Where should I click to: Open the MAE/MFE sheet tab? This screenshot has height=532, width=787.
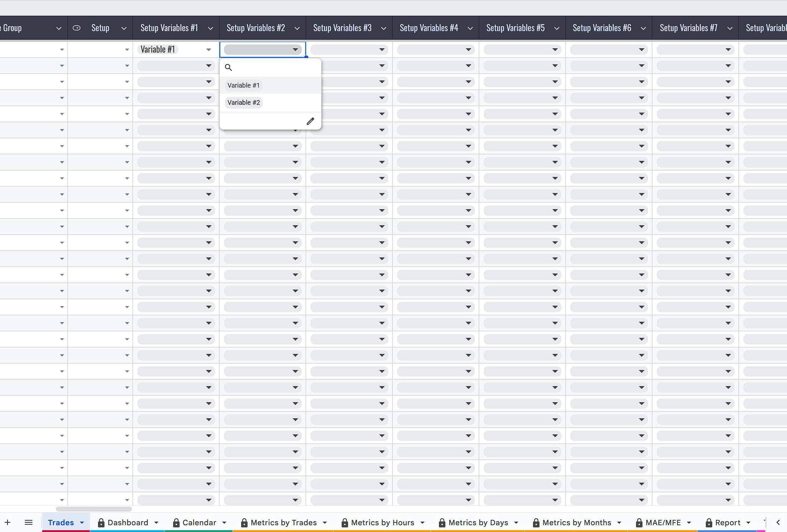pyautogui.click(x=663, y=523)
